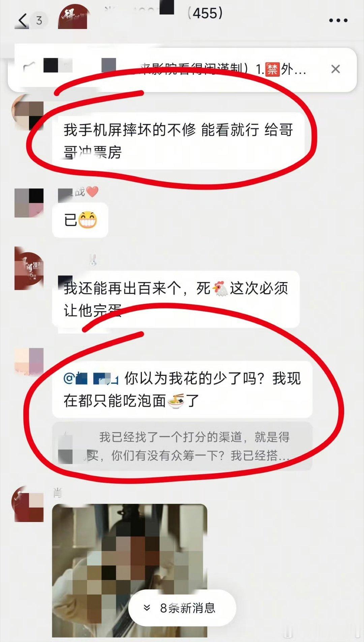Dismiss the pinned announcement banner

335,69
